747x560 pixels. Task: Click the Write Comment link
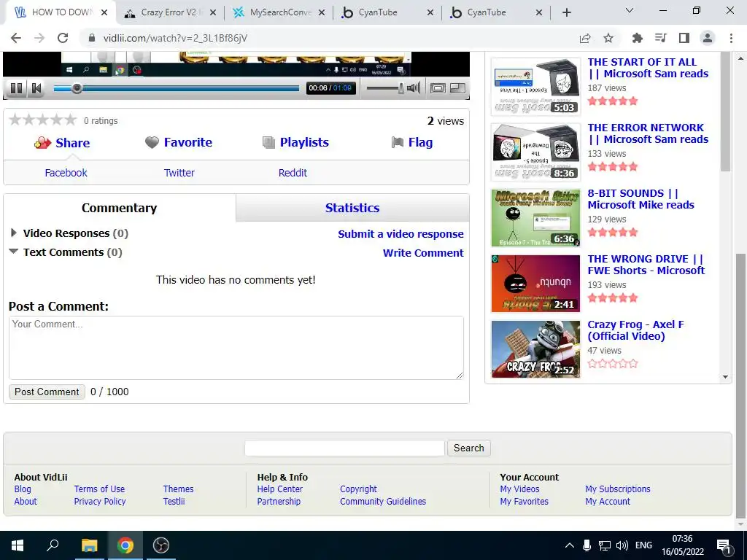pyautogui.click(x=423, y=253)
